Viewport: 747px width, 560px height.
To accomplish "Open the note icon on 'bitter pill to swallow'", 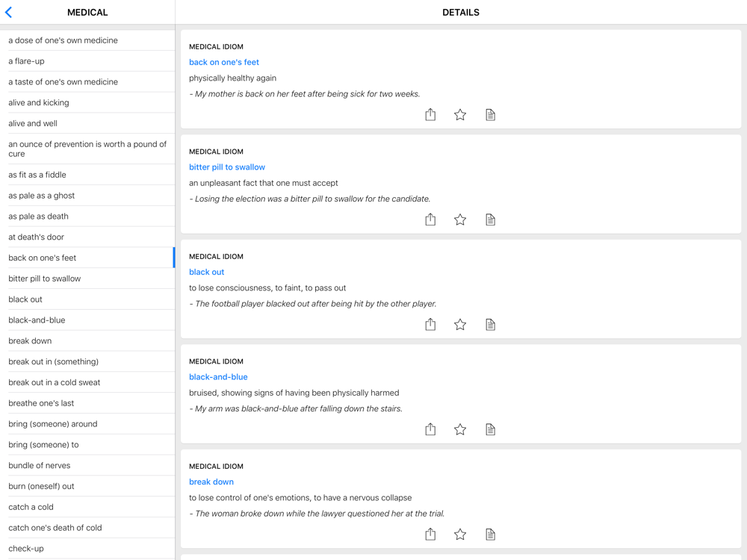I will pos(490,220).
